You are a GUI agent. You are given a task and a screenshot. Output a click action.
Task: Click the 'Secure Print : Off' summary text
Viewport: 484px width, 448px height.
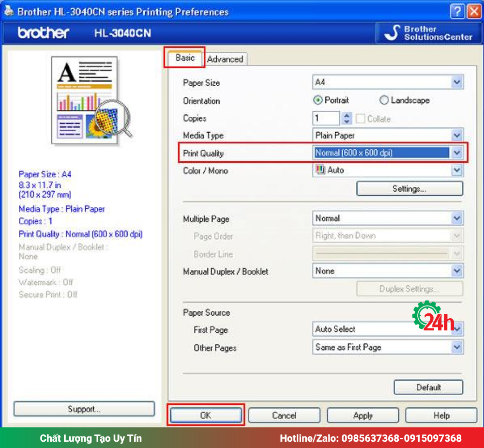pyautogui.click(x=48, y=294)
